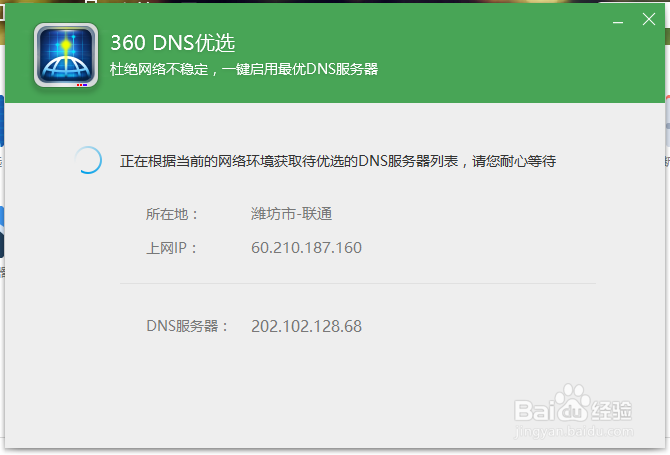Click the 上网IP label
The image size is (670, 455).
pos(171,248)
